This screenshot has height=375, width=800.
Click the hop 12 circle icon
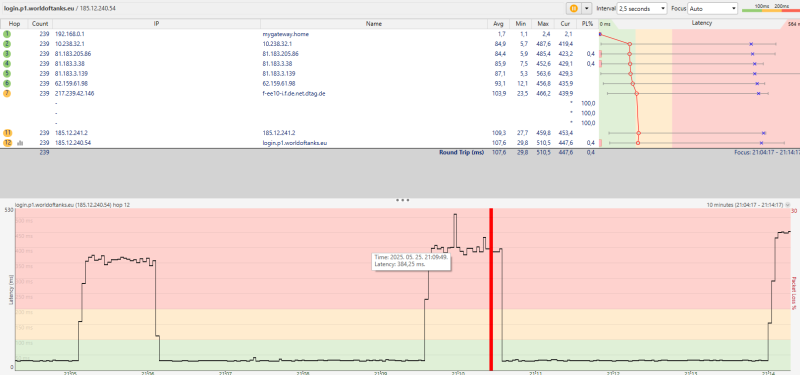pyautogui.click(x=7, y=143)
